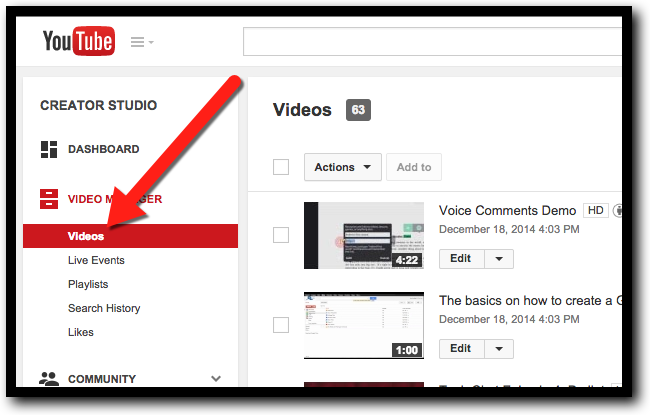
Task: Check the basics on how to create video checkbox
Action: coord(281,325)
